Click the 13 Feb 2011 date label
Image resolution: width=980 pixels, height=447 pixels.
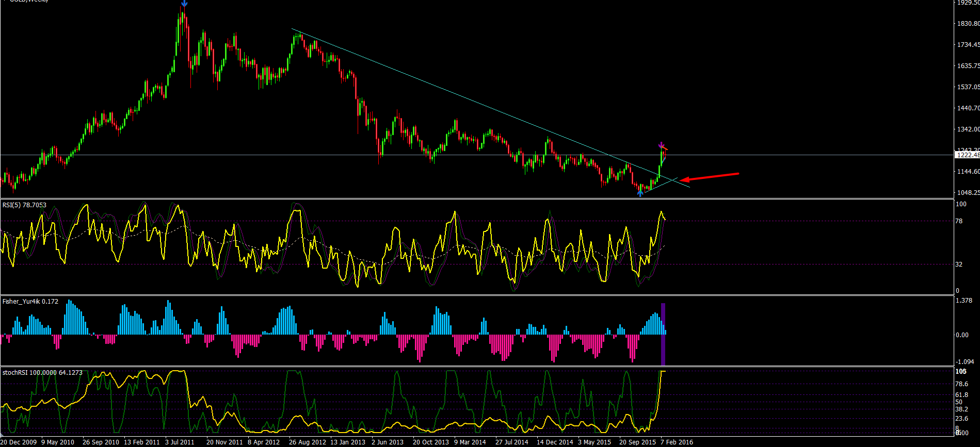[142, 442]
